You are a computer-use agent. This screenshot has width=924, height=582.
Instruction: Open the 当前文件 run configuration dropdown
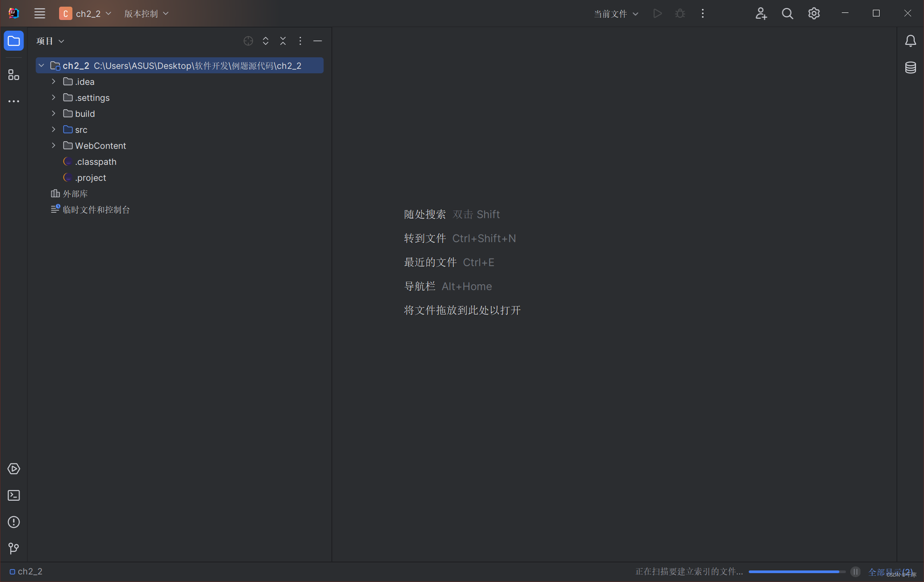click(616, 14)
